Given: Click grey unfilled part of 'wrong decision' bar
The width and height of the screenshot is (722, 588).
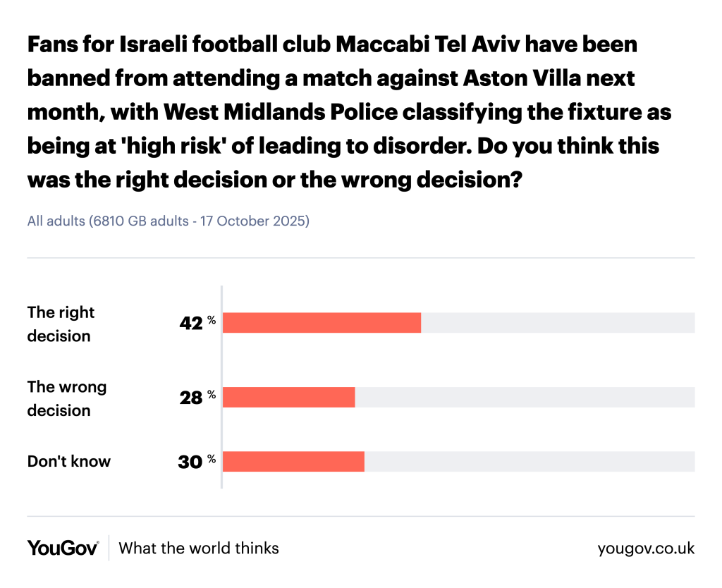Looking at the screenshot, I should (x=525, y=398).
